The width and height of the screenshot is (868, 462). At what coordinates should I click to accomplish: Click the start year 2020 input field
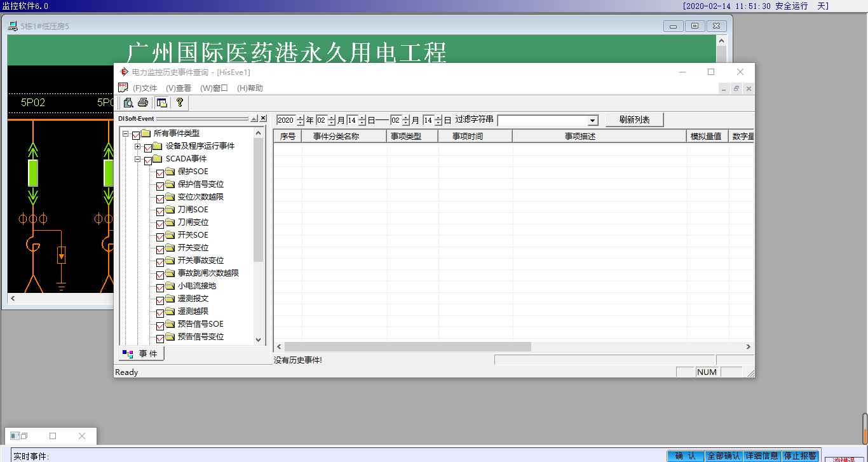click(286, 120)
